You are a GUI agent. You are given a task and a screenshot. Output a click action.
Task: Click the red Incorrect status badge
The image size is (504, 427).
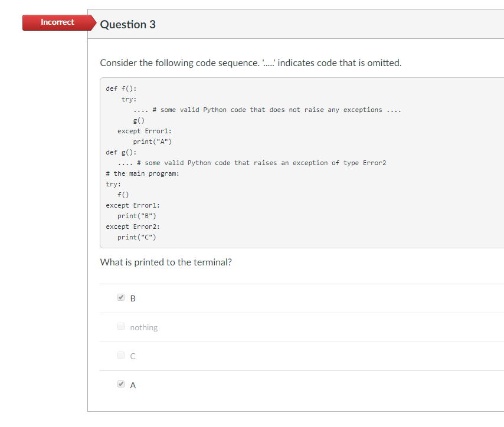(x=57, y=22)
